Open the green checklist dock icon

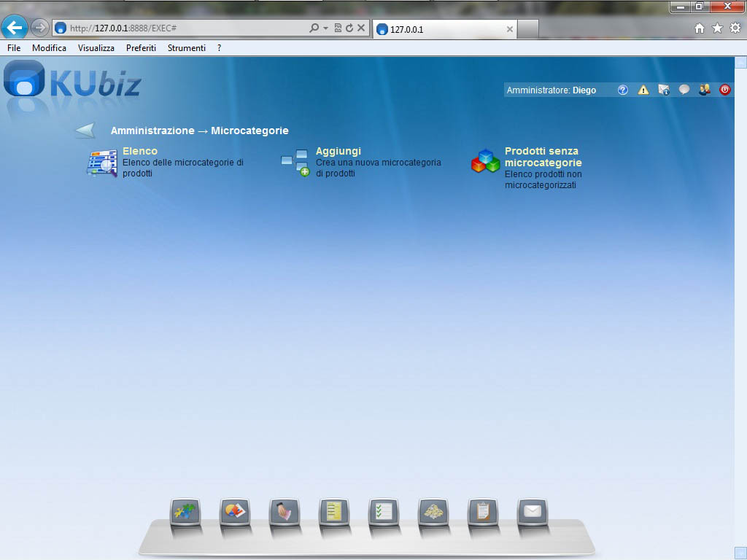click(384, 512)
